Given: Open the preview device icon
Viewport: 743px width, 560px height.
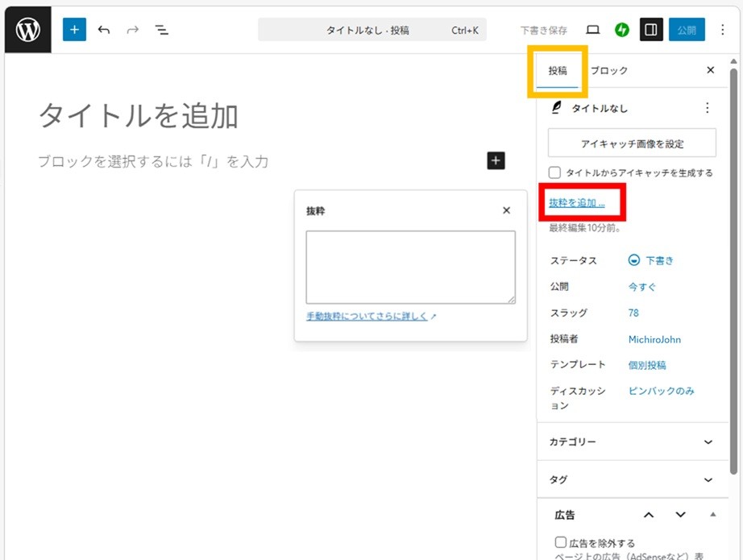Looking at the screenshot, I should (x=593, y=30).
